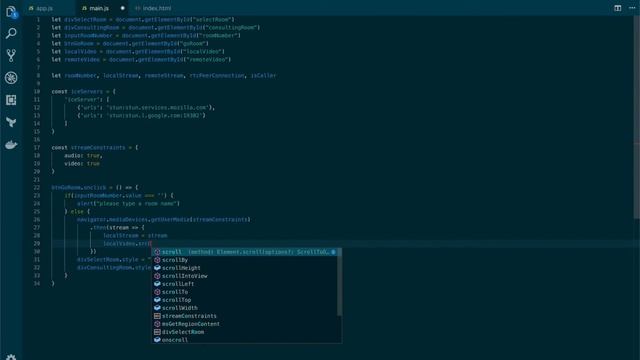Click streamConstraints declaration on line 17
Screen dimensions: 640x360
(x=98, y=148)
